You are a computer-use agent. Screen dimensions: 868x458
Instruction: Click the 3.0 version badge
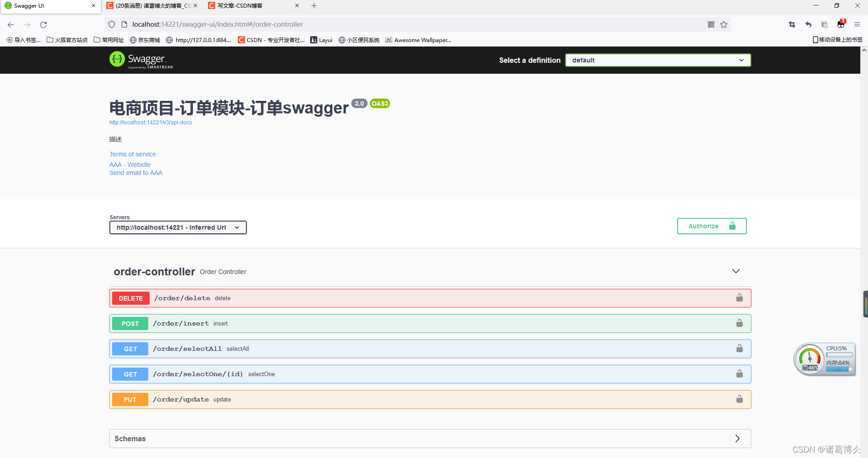(x=359, y=104)
